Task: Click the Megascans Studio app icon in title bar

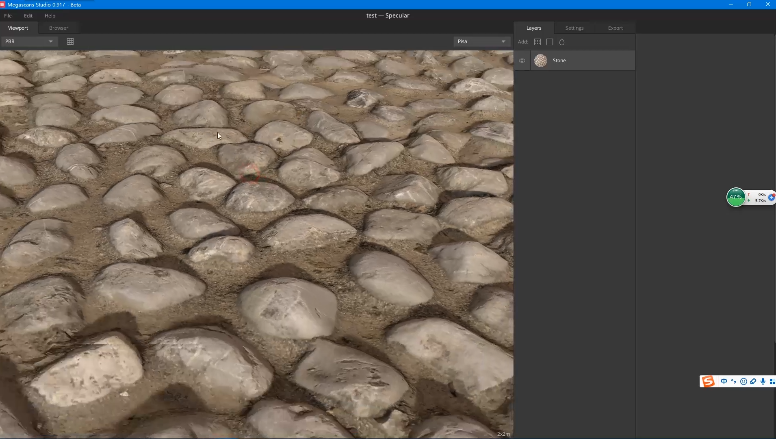Action: coord(2,4)
